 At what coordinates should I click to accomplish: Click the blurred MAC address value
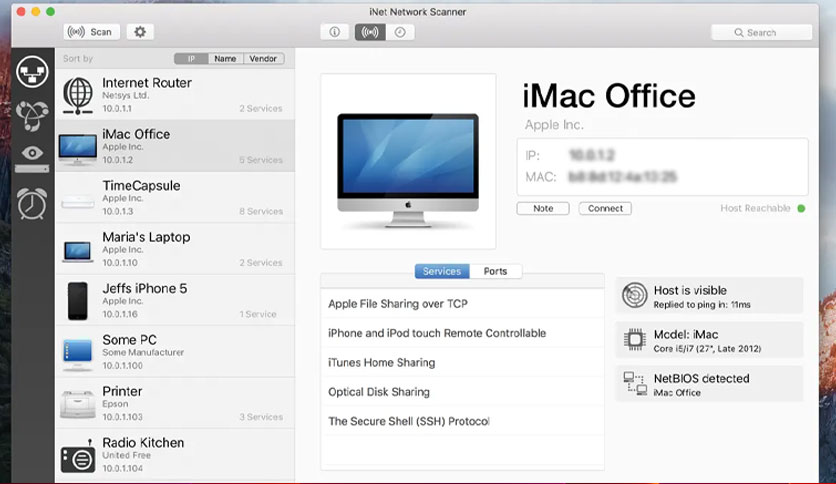(x=622, y=176)
